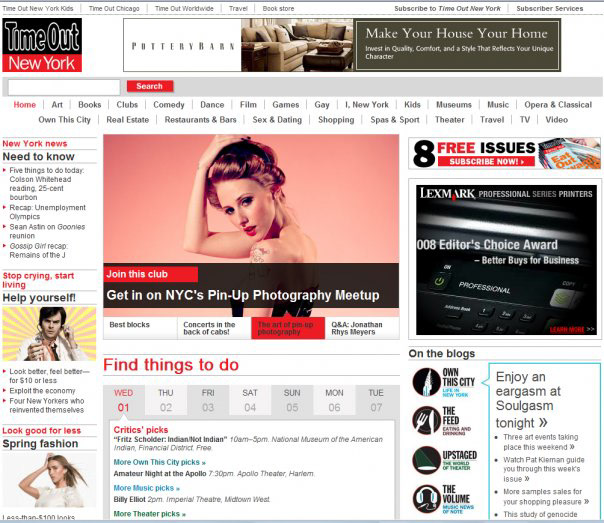Open the Video section
Image resolution: width=604 pixels, height=523 pixels.
tap(557, 120)
